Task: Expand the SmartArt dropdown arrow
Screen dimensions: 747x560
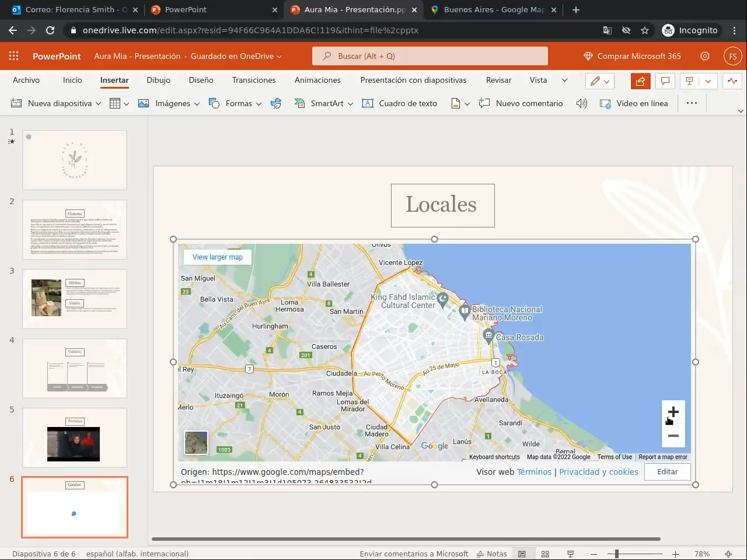Action: click(350, 104)
